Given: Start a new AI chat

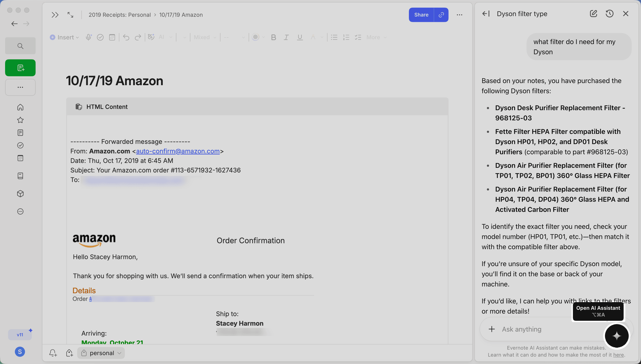Looking at the screenshot, I should (593, 14).
